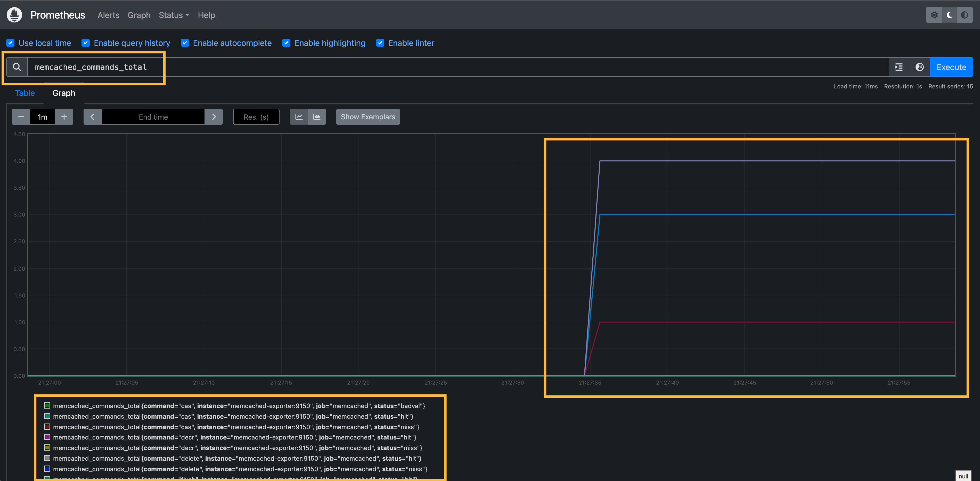Open the Status dropdown menu
The width and height of the screenshot is (980, 481).
click(x=174, y=15)
